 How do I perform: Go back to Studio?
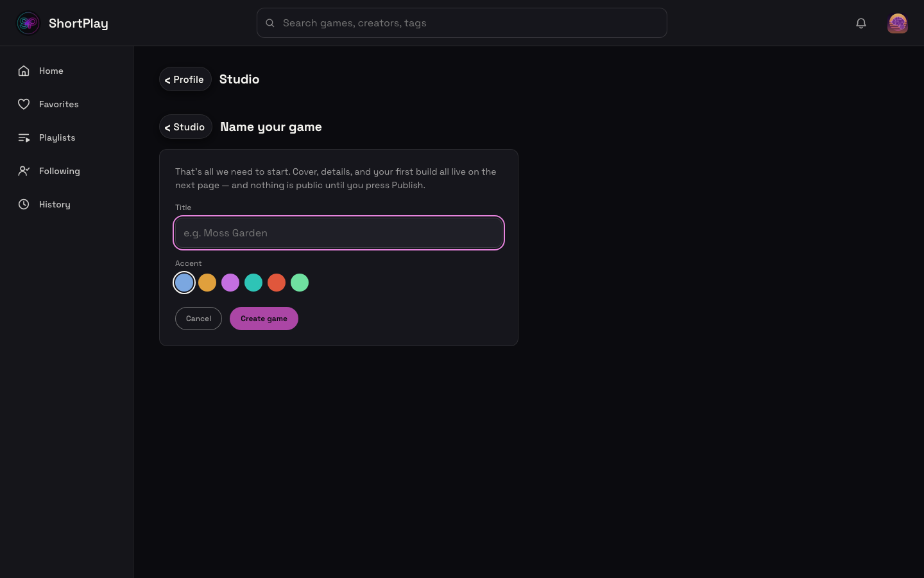coord(185,127)
